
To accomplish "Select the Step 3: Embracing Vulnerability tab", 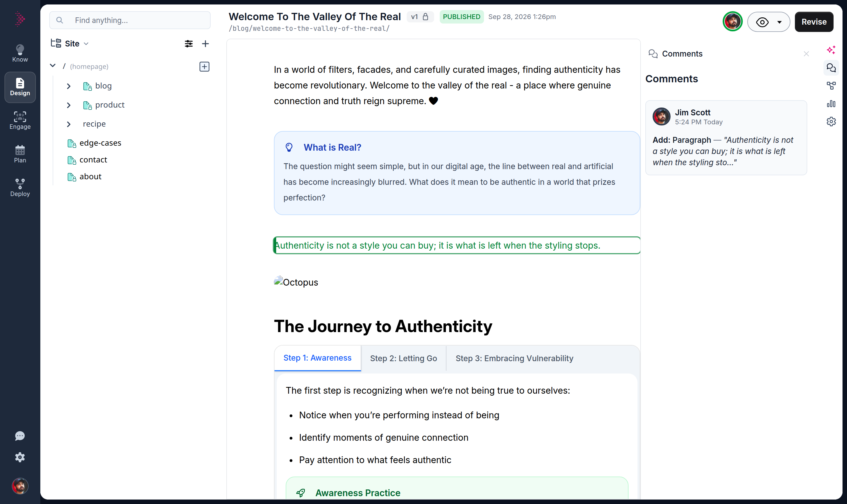I will click(514, 358).
